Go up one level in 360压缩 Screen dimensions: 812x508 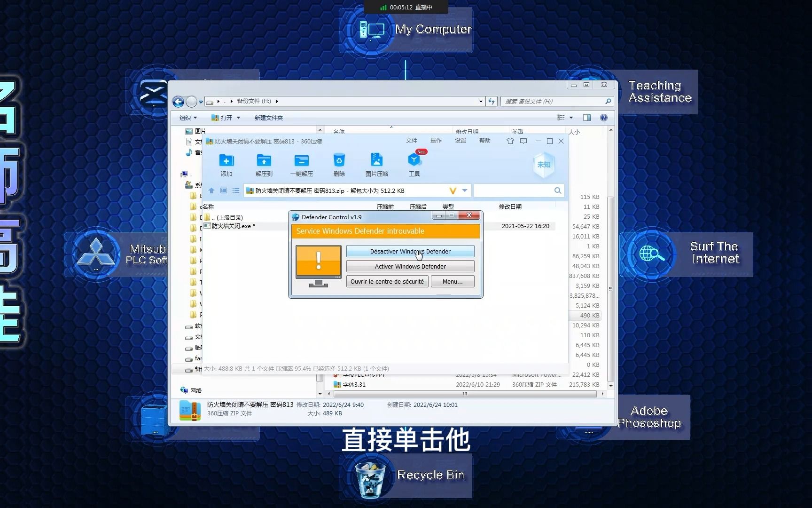211,190
